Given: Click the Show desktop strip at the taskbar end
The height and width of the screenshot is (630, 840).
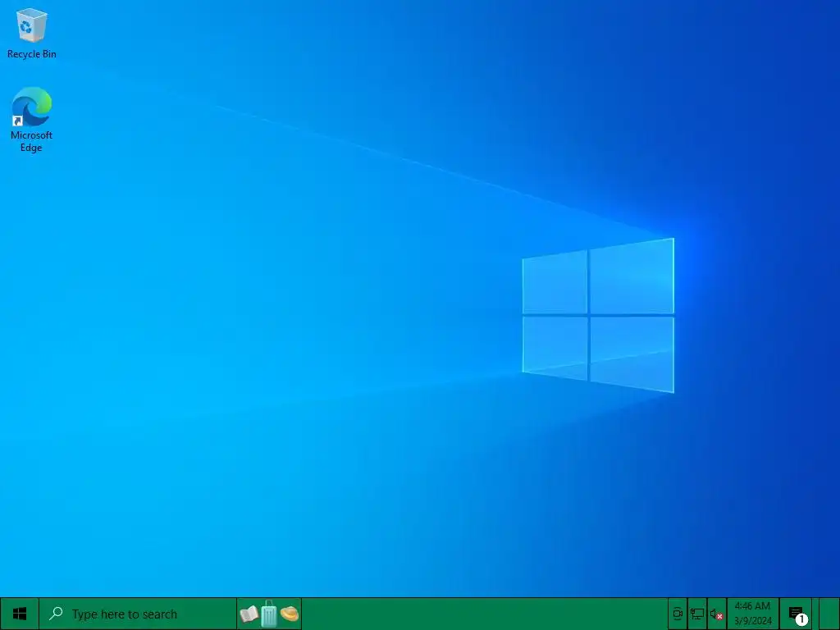Looking at the screenshot, I should pyautogui.click(x=829, y=614).
